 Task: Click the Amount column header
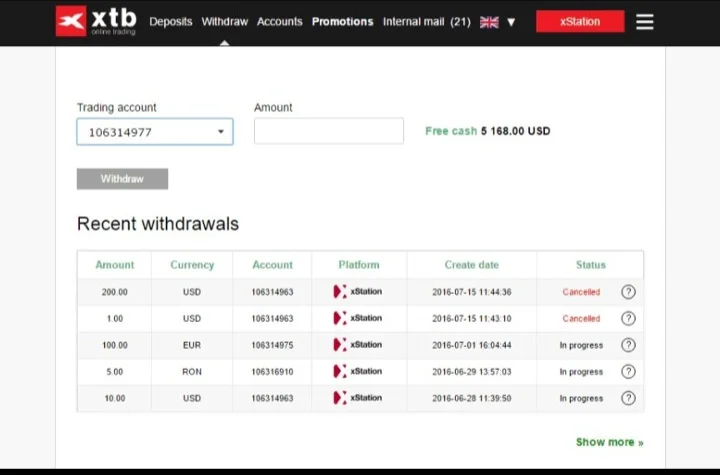coord(115,265)
